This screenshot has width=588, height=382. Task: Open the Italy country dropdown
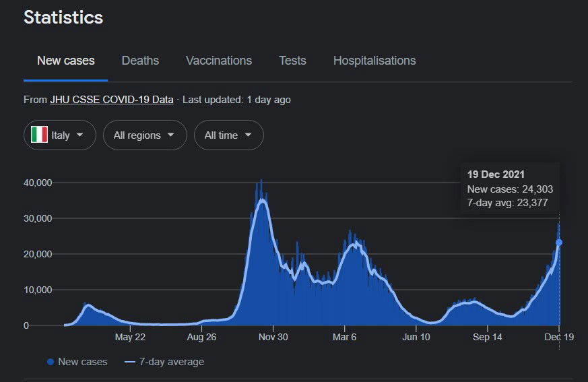[59, 135]
